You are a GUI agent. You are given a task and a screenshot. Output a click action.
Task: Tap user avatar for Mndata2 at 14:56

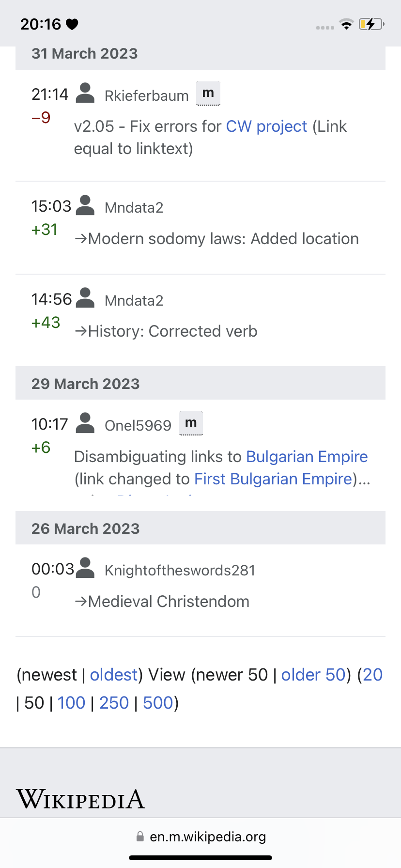pos(85,298)
